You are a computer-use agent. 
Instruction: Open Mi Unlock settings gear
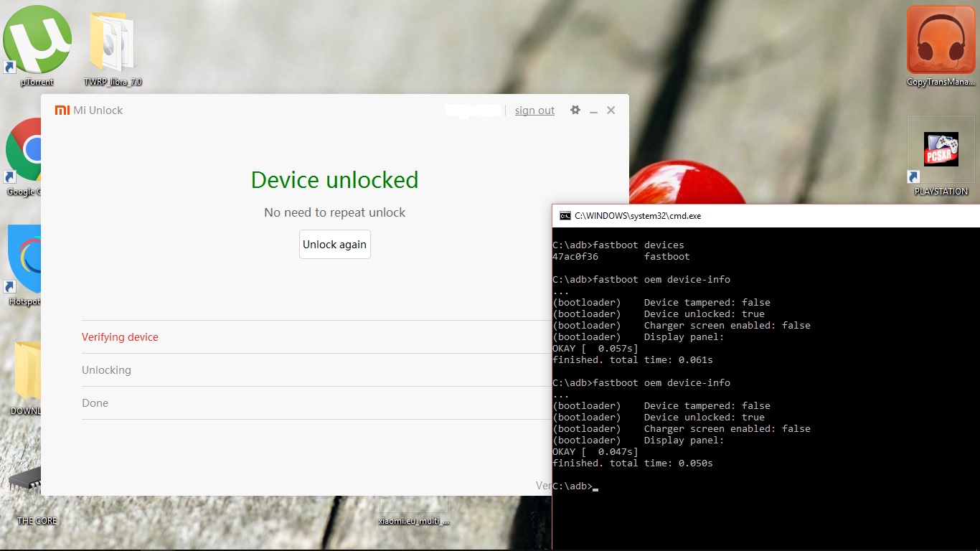pos(575,110)
